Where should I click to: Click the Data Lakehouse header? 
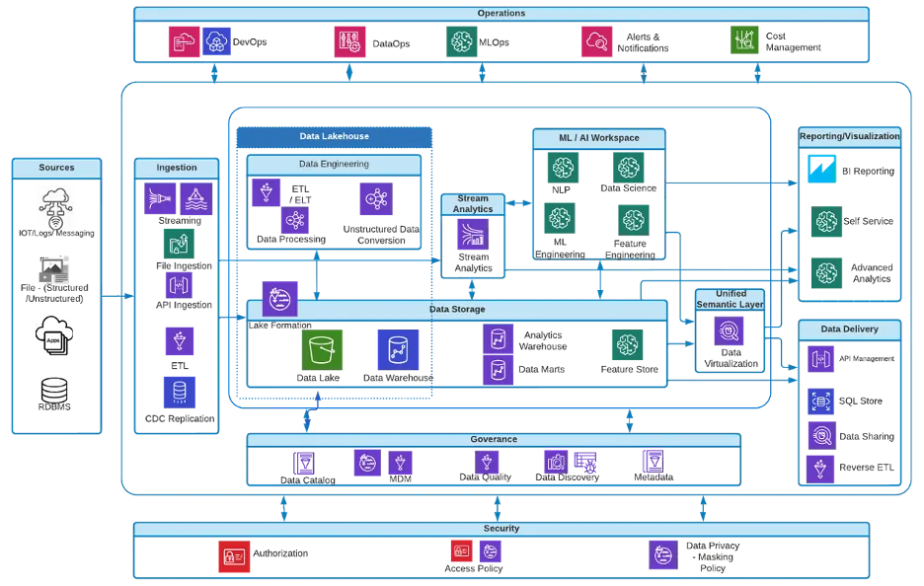click(x=334, y=137)
